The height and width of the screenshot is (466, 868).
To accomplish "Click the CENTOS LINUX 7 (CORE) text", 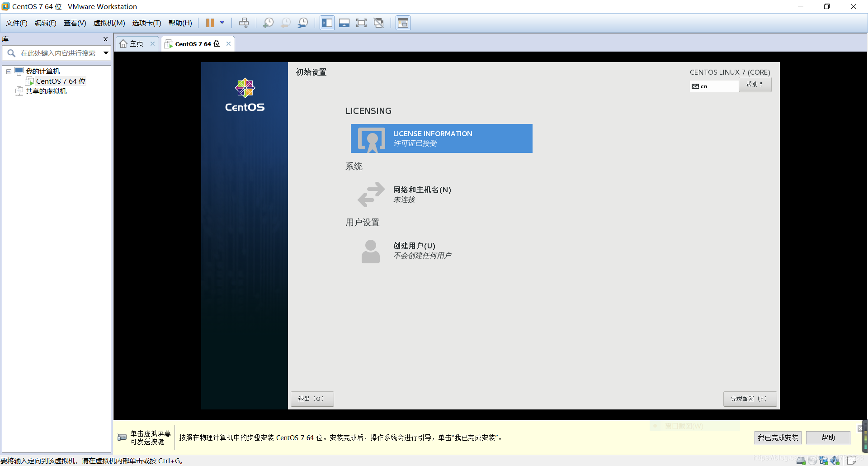I will click(x=730, y=72).
